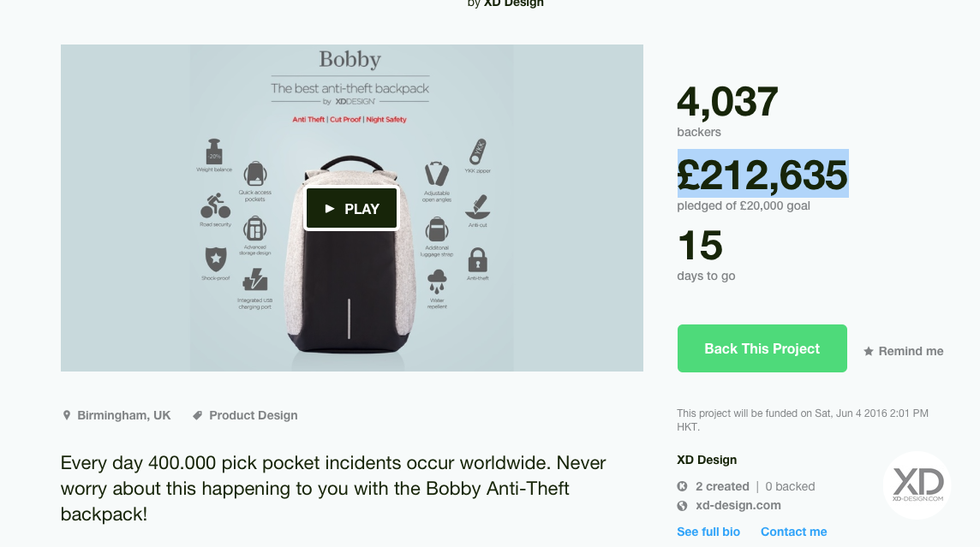This screenshot has width=980, height=547.
Task: Click the XD Design creator name heading
Action: pyautogui.click(x=707, y=460)
